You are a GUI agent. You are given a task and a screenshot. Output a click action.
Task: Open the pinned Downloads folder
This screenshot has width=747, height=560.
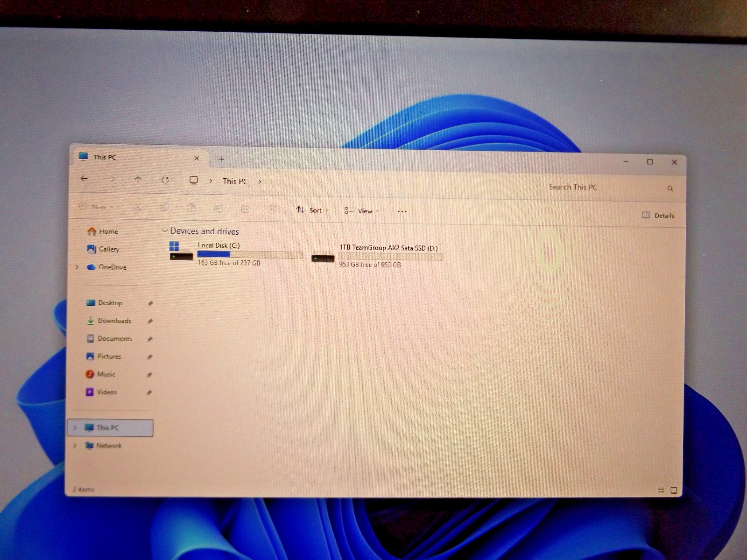point(109,321)
